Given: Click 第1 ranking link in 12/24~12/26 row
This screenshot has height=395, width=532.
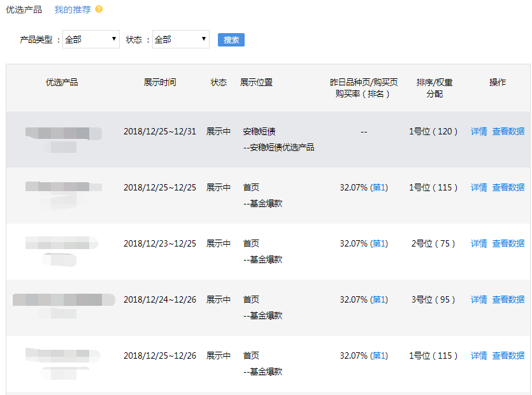Looking at the screenshot, I should (379, 299).
